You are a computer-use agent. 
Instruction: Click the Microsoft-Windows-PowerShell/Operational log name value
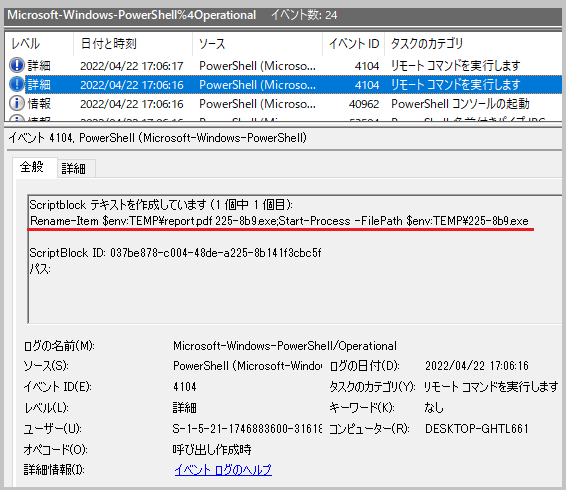pos(285,346)
